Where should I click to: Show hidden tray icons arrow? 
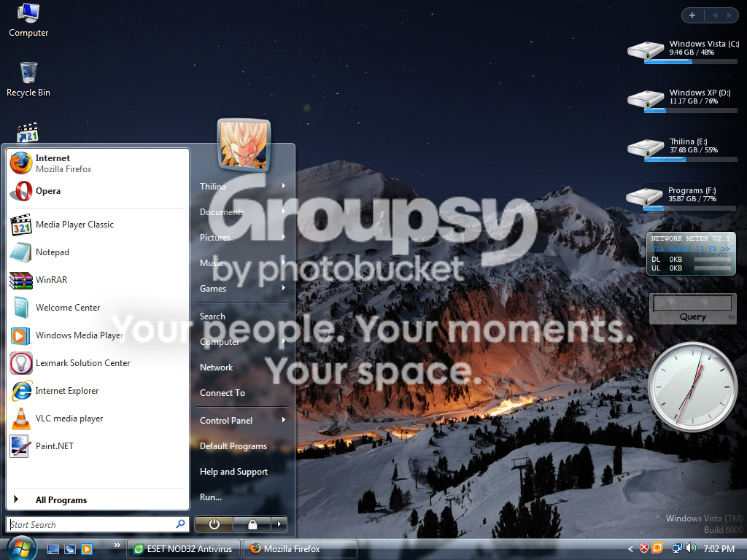(631, 549)
